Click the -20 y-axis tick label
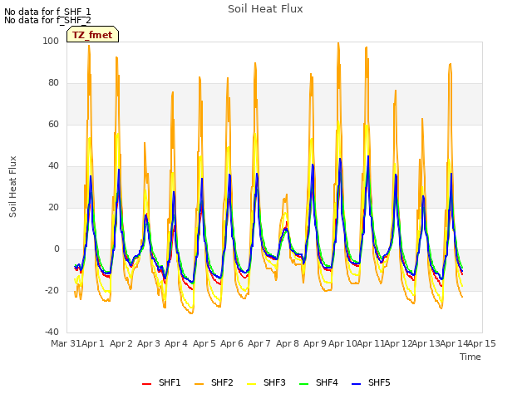Screen dimensions: 532x399 point(52,291)
